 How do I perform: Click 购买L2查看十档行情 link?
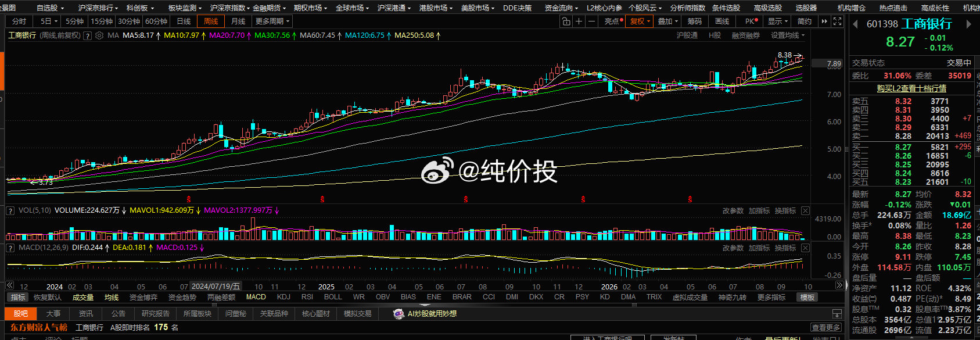(911, 88)
